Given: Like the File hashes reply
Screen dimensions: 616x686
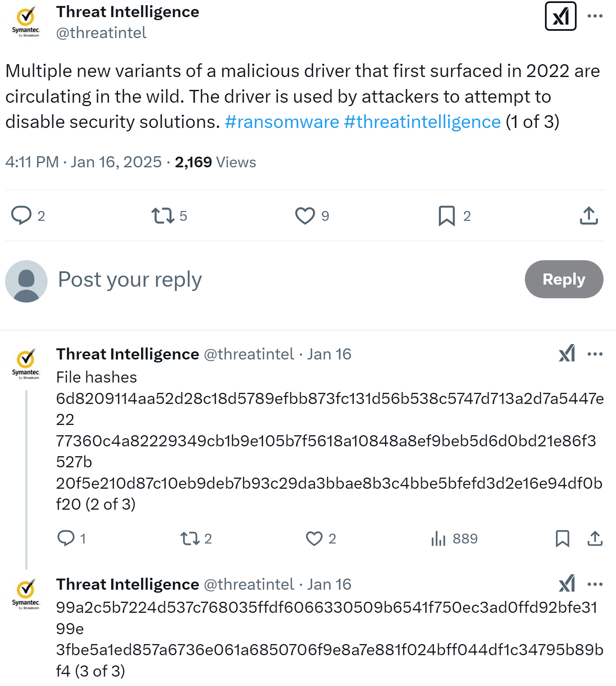Looking at the screenshot, I should [x=314, y=538].
